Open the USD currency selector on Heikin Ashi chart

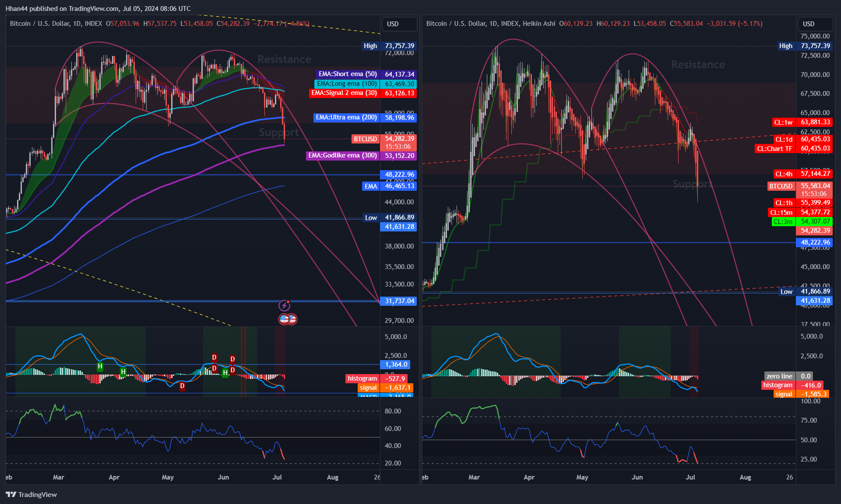[x=815, y=24]
